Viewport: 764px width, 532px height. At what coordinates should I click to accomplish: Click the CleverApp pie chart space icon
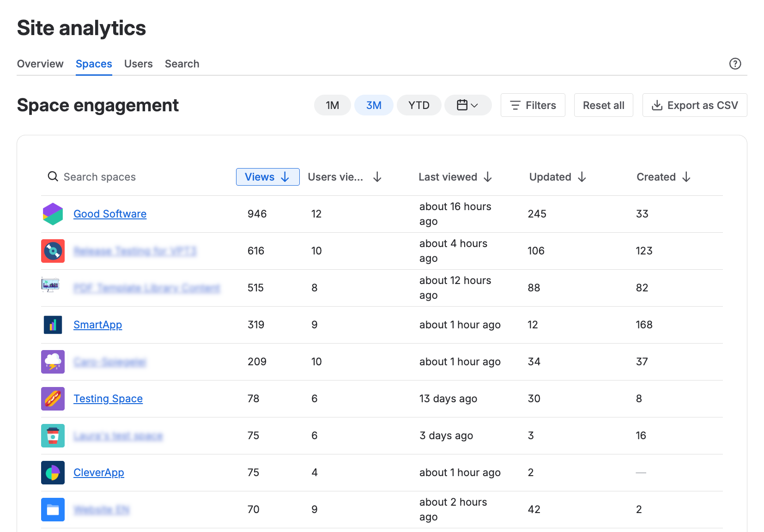pos(53,472)
